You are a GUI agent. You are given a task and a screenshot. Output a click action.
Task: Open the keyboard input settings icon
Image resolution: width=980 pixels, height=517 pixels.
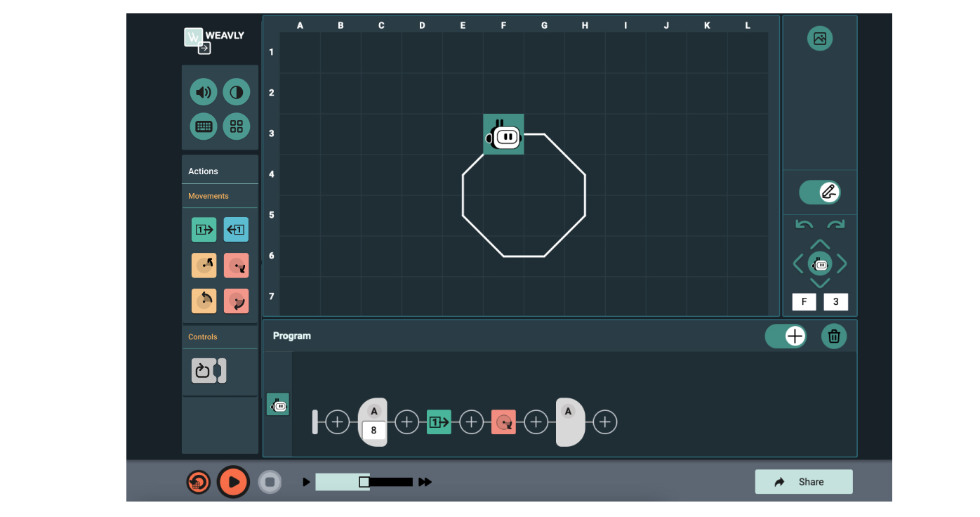pos(203,126)
